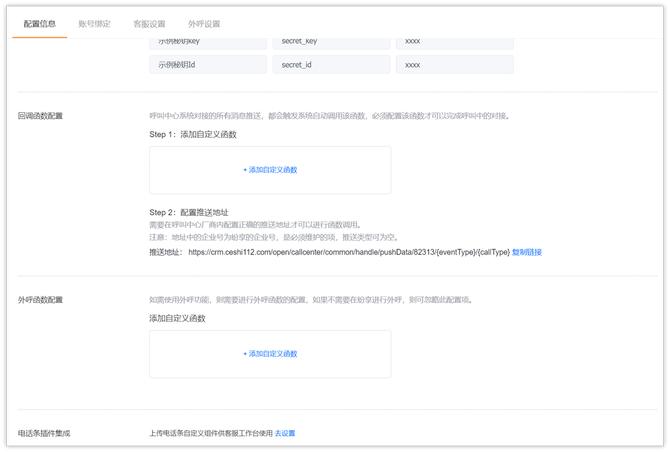Click the push address URL text
The height and width of the screenshot is (452, 670).
pyautogui.click(x=348, y=253)
